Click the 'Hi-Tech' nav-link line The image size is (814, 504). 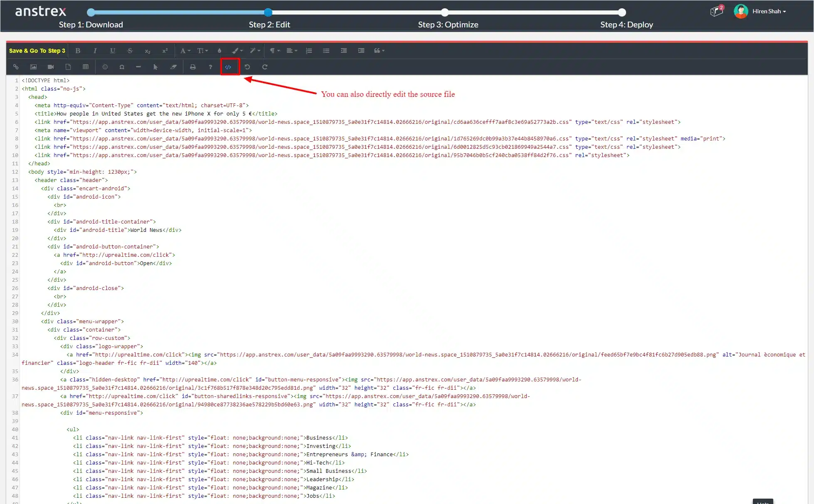(x=209, y=462)
